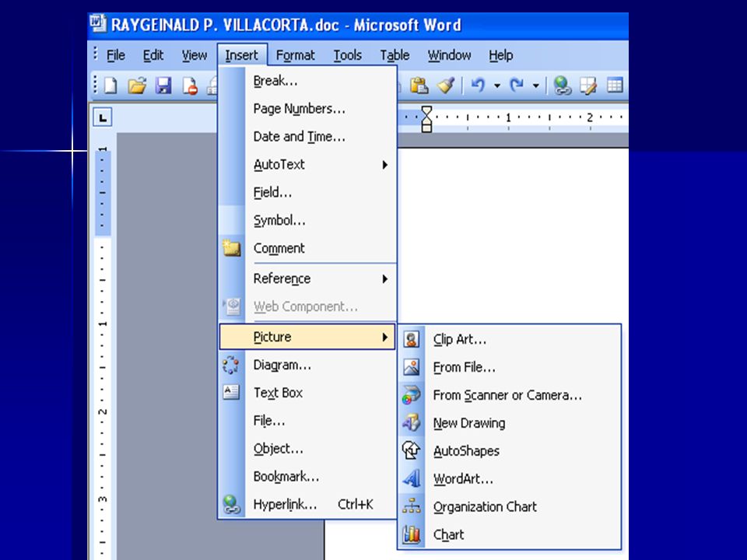Click the New Blank Document icon
747x560 pixels.
click(x=110, y=86)
